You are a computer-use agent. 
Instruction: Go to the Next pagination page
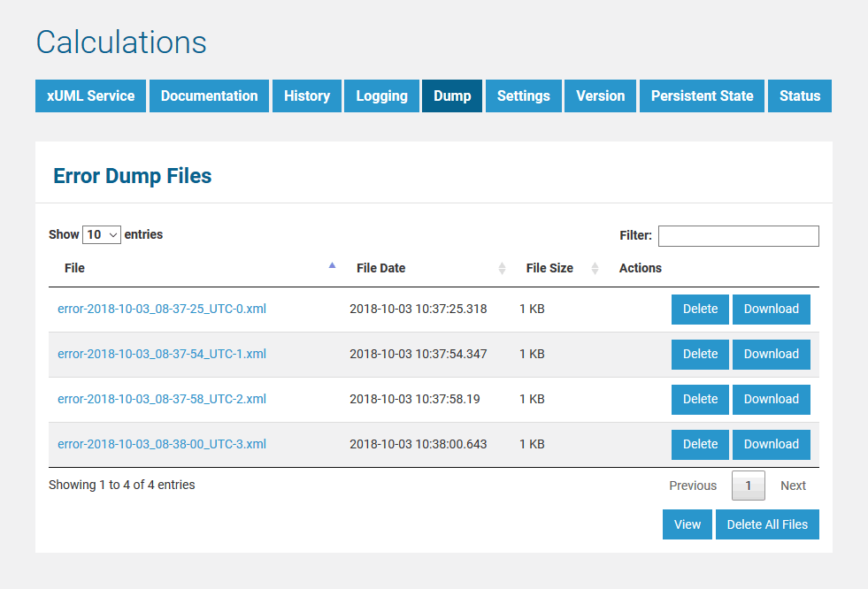[x=793, y=486]
